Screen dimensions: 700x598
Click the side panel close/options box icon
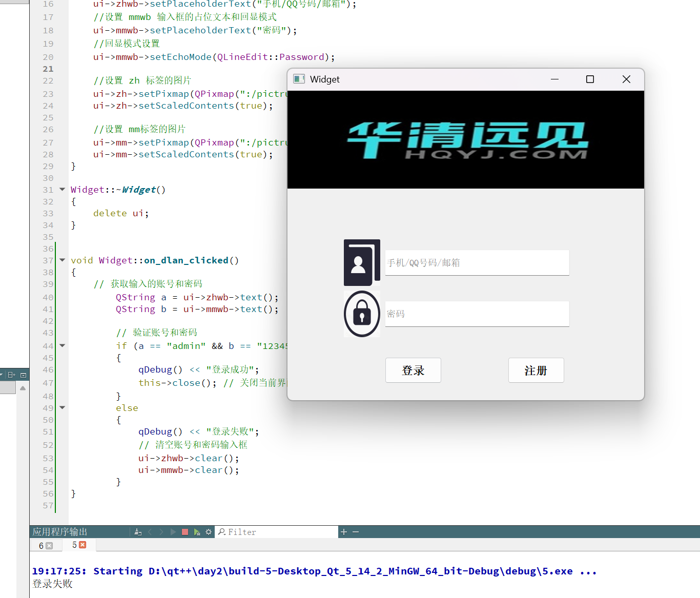[23, 375]
